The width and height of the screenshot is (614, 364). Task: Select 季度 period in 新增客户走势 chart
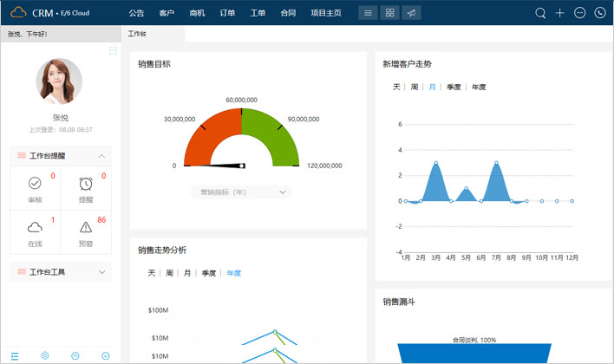point(454,88)
